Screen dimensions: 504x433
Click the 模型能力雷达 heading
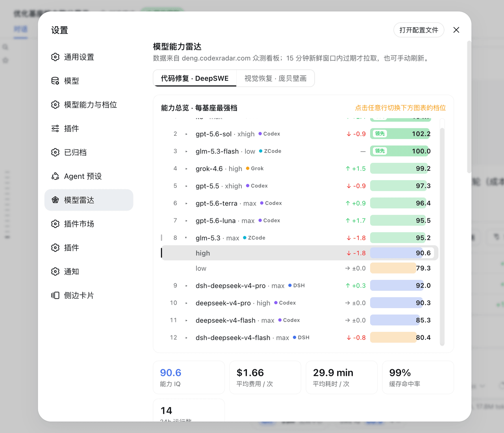click(x=177, y=46)
